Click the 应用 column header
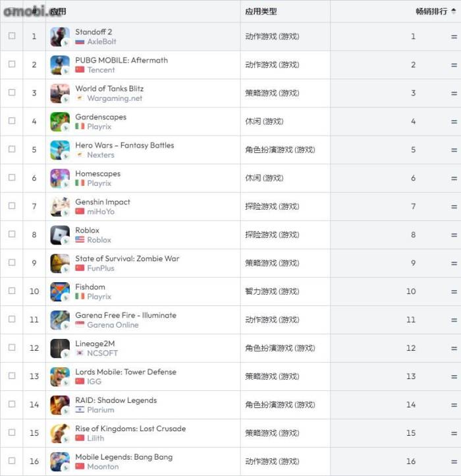The image size is (461, 476). [x=58, y=11]
